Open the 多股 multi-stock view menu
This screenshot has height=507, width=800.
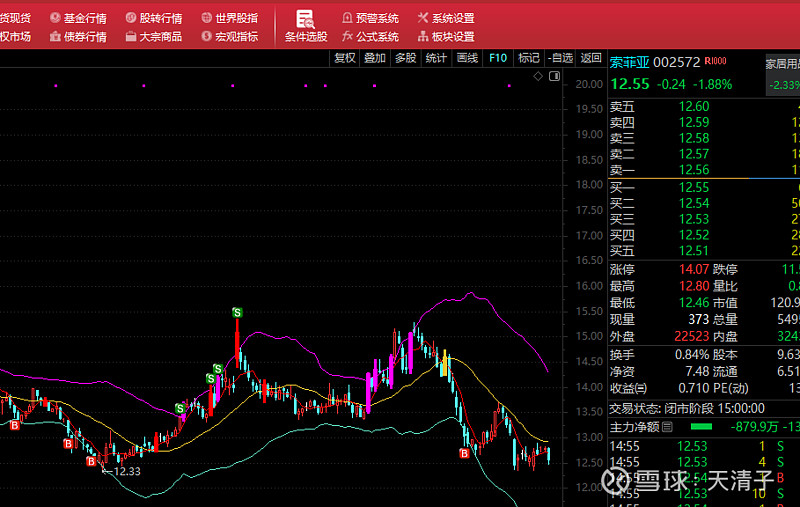coord(405,58)
